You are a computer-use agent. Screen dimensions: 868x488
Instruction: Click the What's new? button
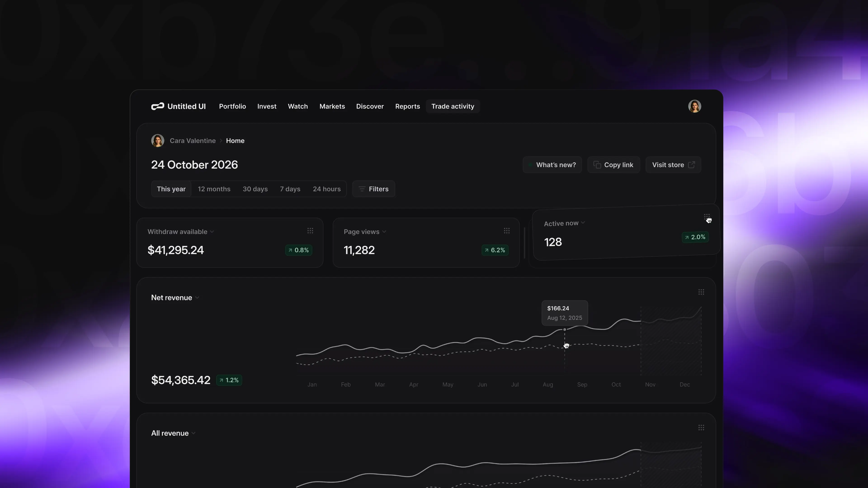tap(552, 165)
